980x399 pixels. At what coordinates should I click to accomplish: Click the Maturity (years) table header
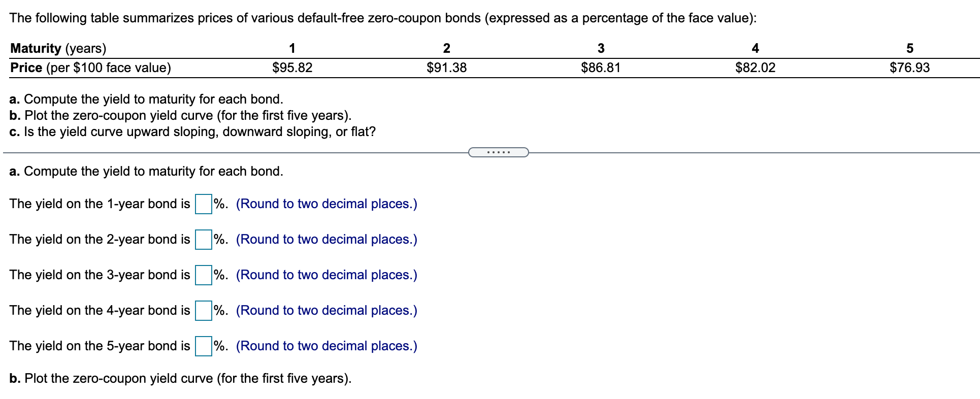[x=57, y=49]
